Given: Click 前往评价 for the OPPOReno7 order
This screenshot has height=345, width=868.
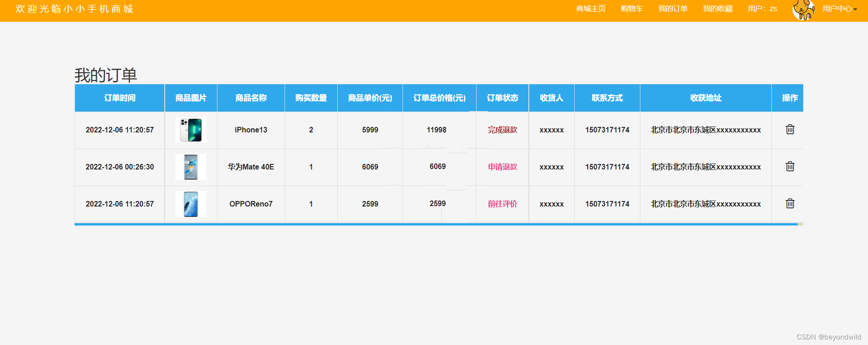Looking at the screenshot, I should (x=502, y=204).
